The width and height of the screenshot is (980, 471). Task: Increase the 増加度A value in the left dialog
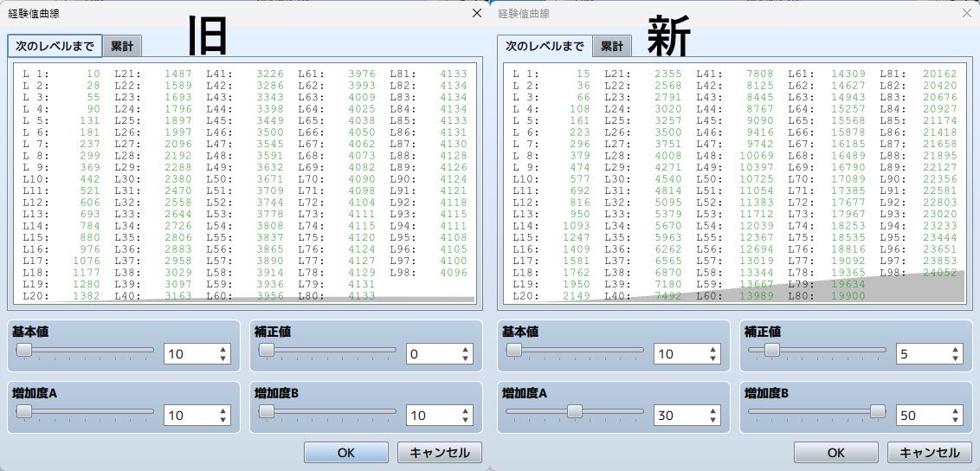223,411
